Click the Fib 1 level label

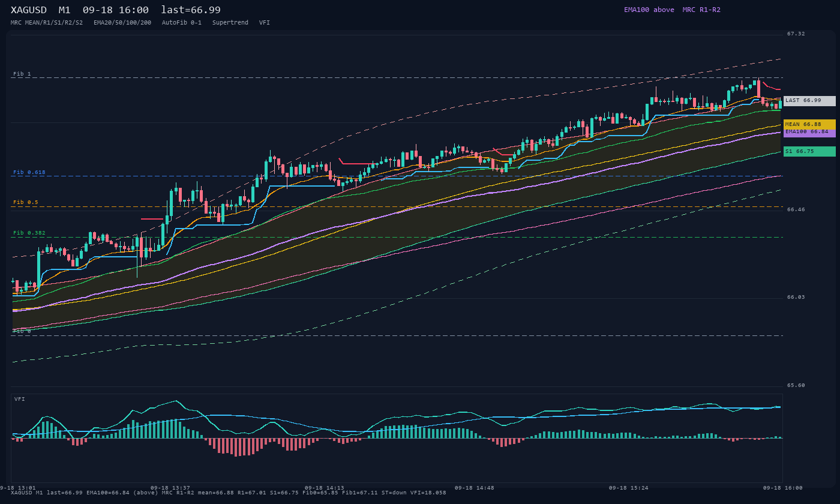pyautogui.click(x=22, y=74)
